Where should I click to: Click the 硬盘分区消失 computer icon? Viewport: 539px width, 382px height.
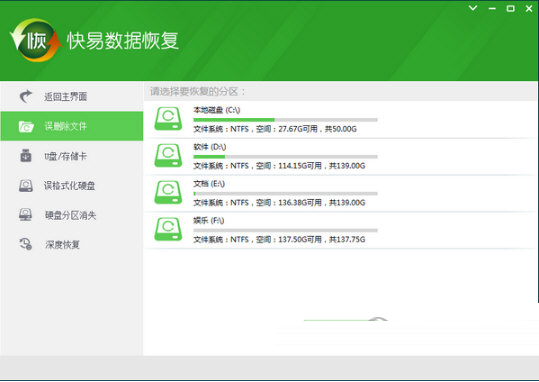(26, 215)
